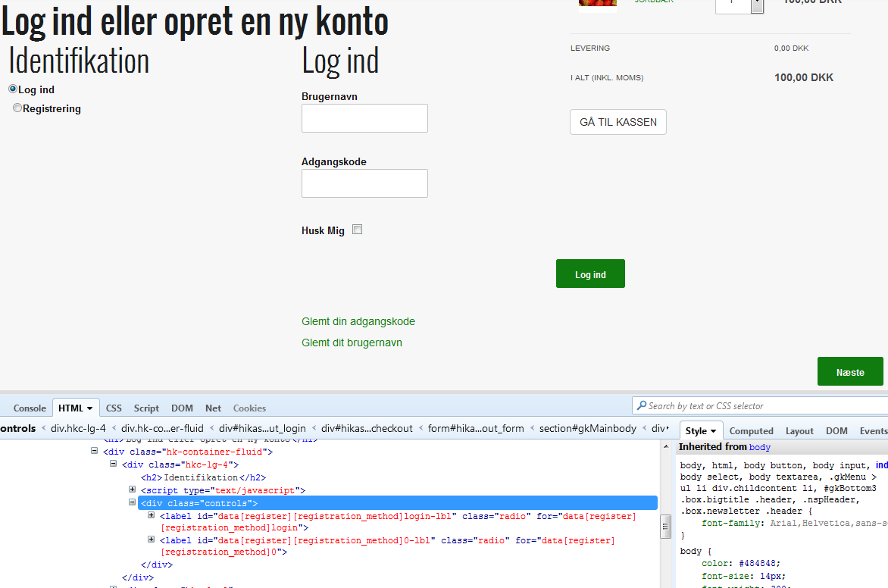
Task: Click the GÅ TIL KASSEN button
Action: pyautogui.click(x=618, y=122)
